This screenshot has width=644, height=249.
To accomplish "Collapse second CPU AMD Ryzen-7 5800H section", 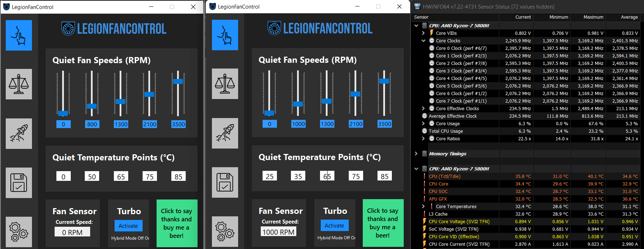I will tap(416, 169).
